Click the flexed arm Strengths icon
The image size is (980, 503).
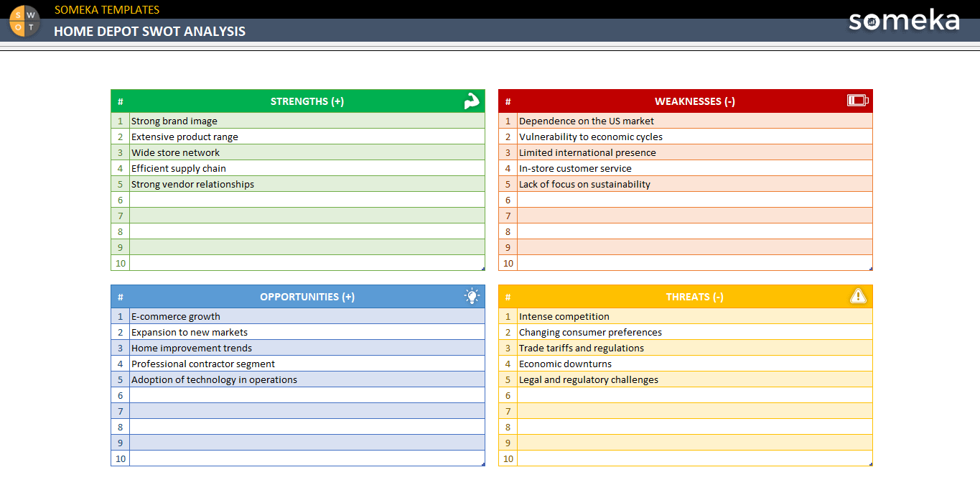click(x=471, y=101)
